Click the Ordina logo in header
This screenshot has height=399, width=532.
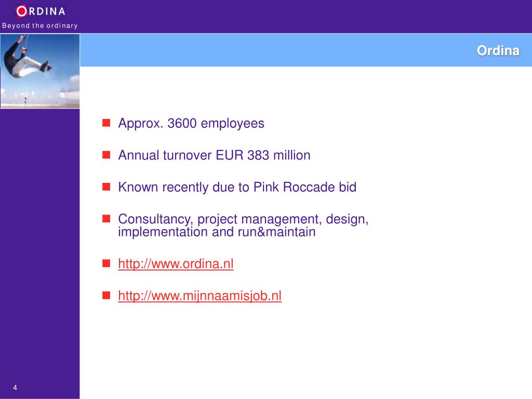(41, 11)
